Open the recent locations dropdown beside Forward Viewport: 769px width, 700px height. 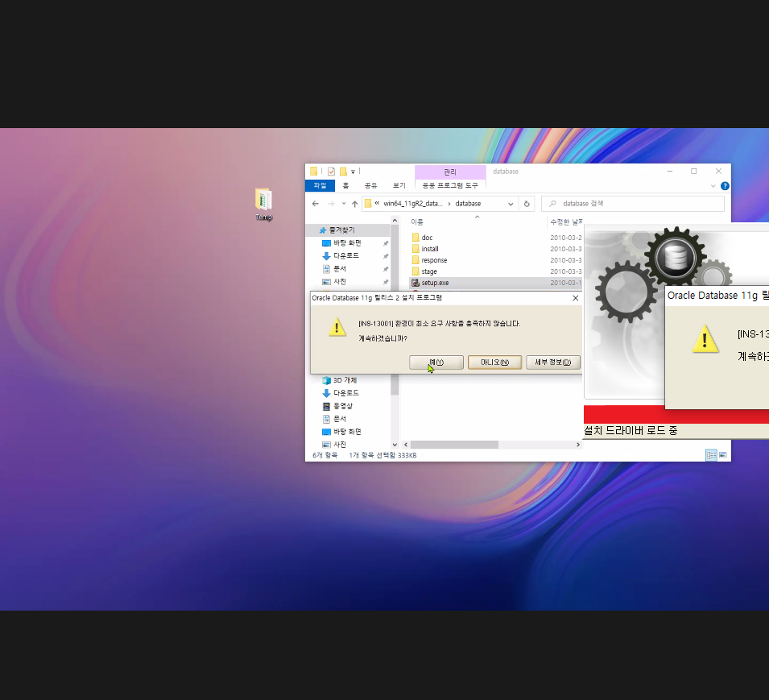pos(343,204)
